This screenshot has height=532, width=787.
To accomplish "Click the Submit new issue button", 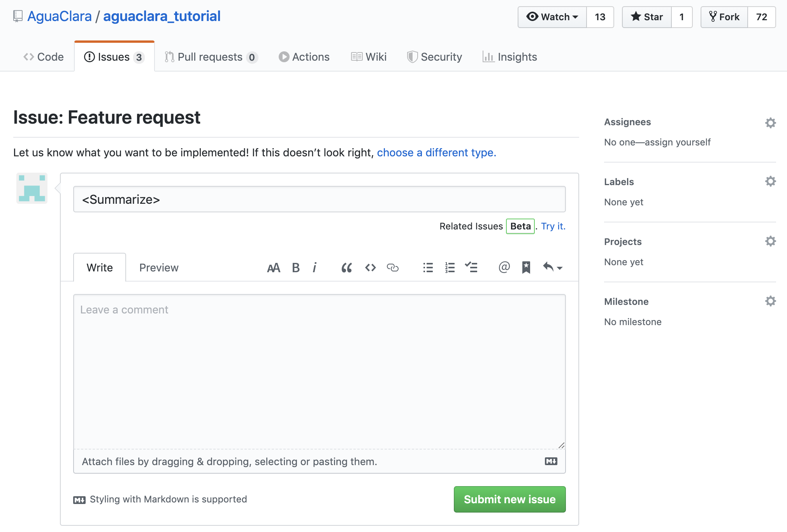I will [509, 499].
